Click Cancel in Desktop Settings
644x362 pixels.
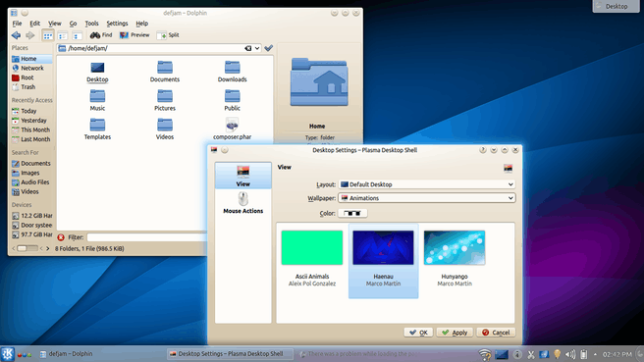pyautogui.click(x=496, y=333)
